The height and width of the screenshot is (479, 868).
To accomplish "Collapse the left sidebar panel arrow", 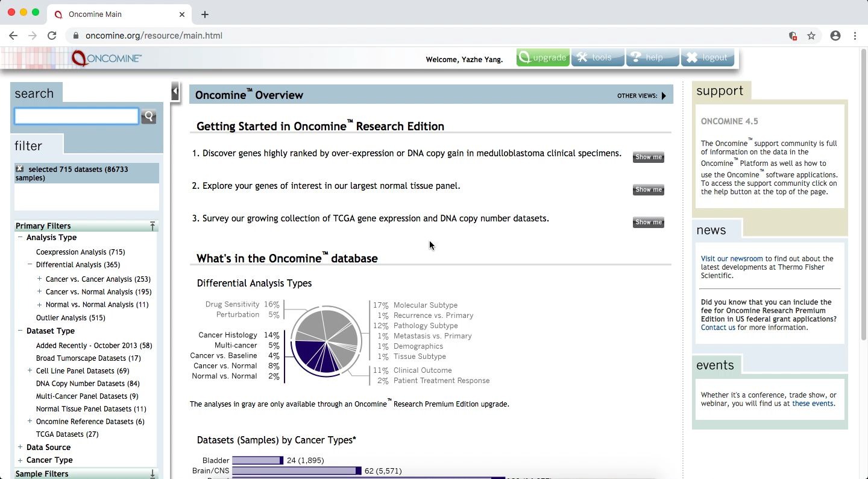I will click(x=175, y=92).
